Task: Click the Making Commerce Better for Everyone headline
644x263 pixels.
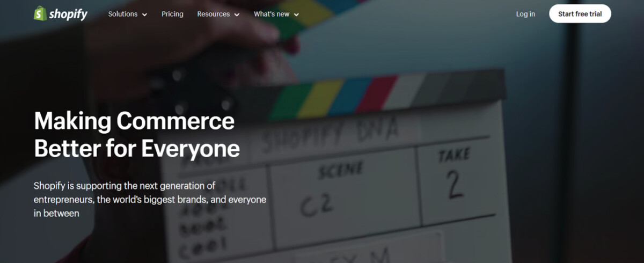Action: [x=137, y=135]
